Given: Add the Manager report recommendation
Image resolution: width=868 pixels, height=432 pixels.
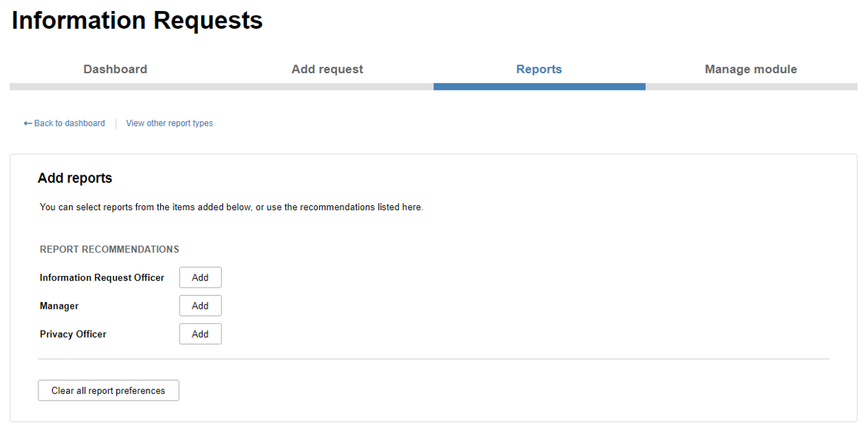Looking at the screenshot, I should tap(200, 305).
